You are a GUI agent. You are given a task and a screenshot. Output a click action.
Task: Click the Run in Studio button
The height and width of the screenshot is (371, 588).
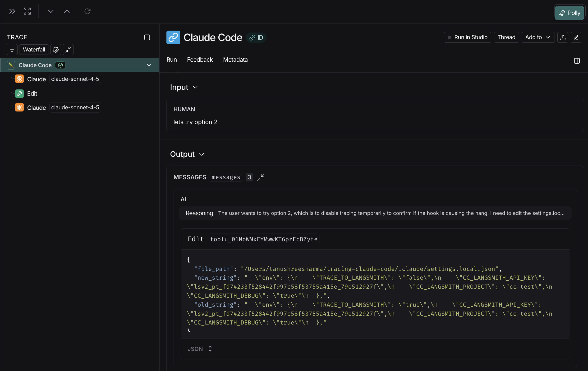[x=467, y=37]
